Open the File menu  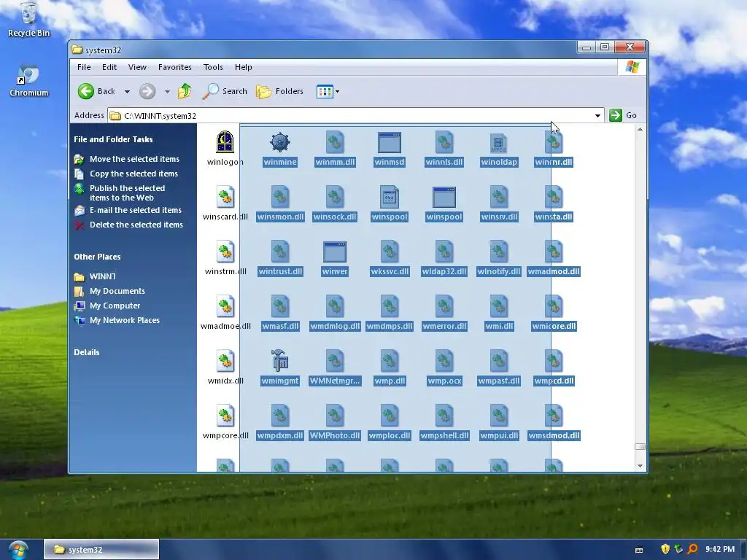84,67
